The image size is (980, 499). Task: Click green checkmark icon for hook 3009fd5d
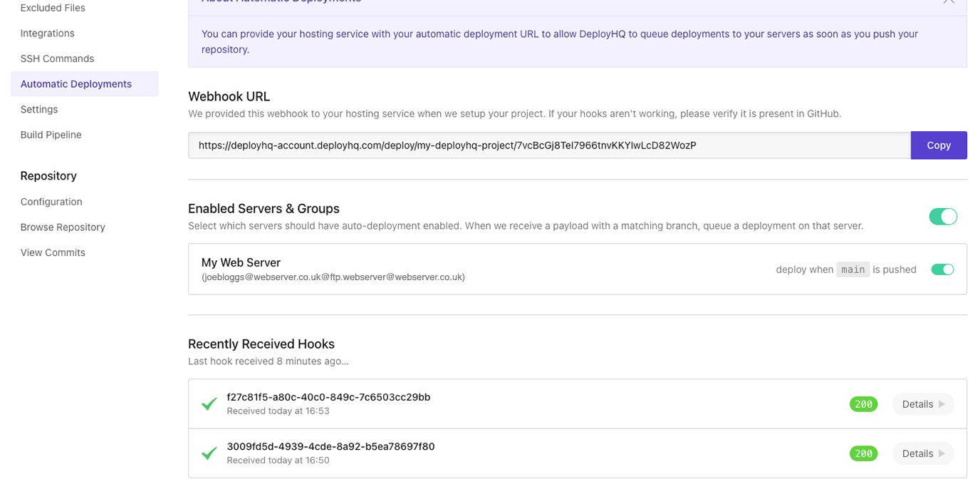(x=209, y=453)
